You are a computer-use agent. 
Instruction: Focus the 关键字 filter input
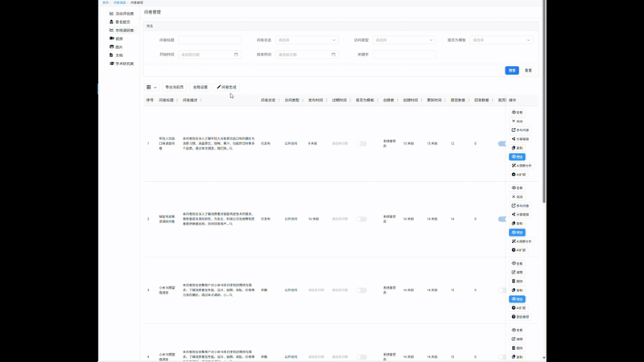pyautogui.click(x=404, y=54)
